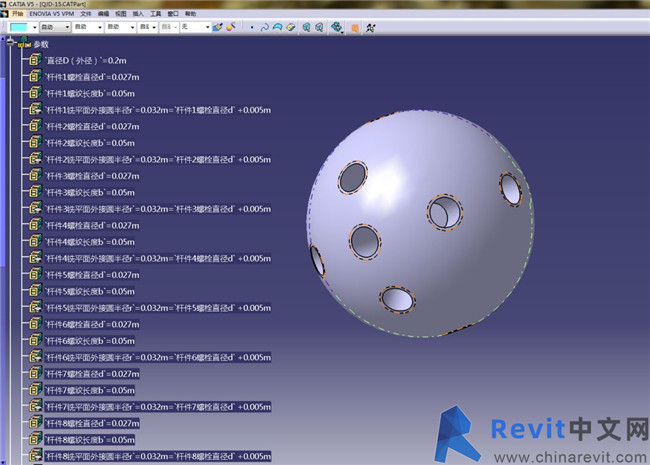Collapse the 参数 tree root node
Image resolution: width=650 pixels, height=465 pixels.
10,41
